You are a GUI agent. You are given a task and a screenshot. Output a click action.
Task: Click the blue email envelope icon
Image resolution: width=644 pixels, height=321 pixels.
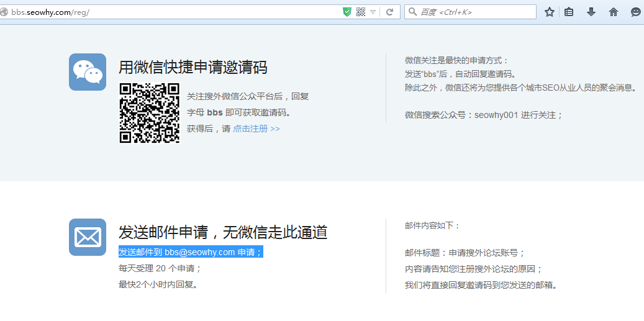(x=88, y=237)
